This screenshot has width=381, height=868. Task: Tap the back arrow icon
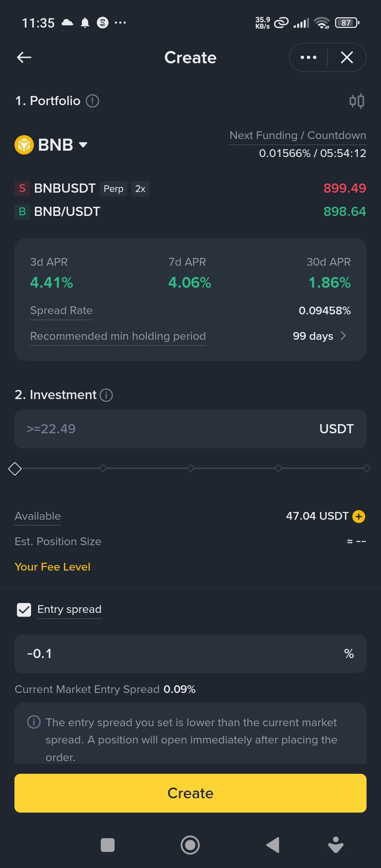(24, 57)
